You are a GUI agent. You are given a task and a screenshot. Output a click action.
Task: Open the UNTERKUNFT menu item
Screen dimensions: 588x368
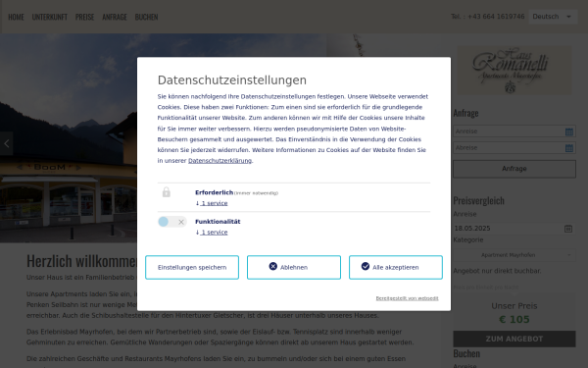point(50,17)
